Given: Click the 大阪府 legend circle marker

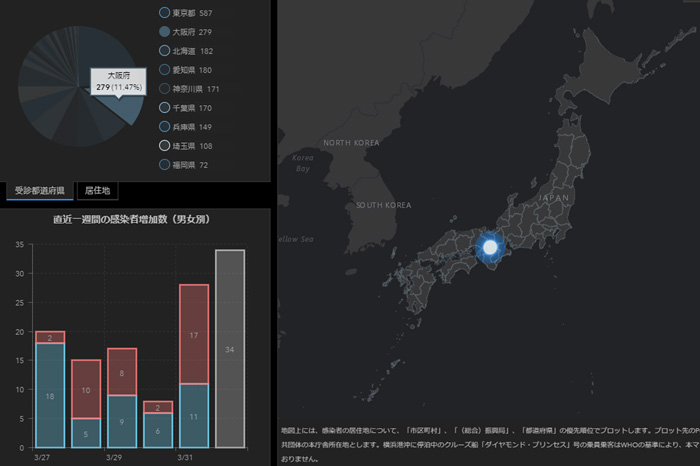Looking at the screenshot, I should pos(164,32).
